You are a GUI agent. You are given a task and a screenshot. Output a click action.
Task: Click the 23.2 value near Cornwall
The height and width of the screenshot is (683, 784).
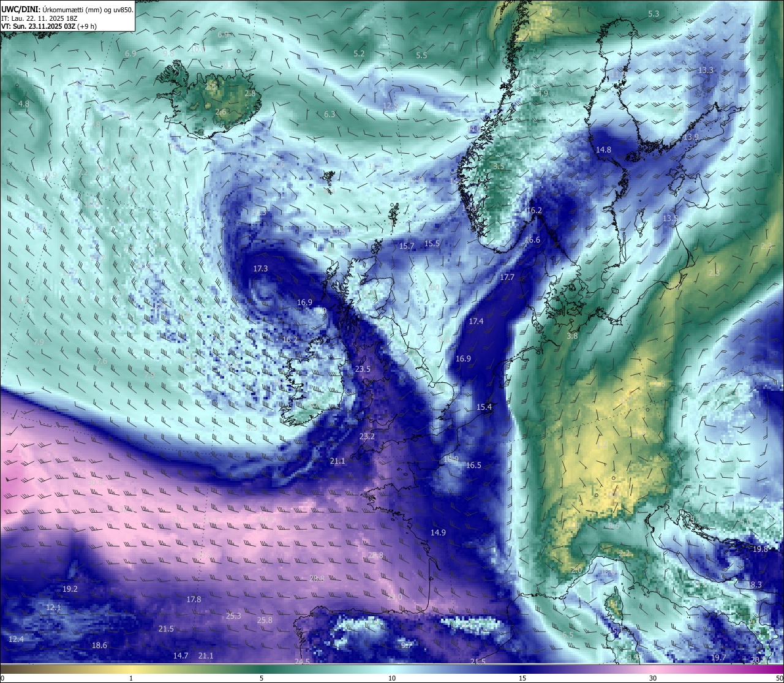point(367,437)
